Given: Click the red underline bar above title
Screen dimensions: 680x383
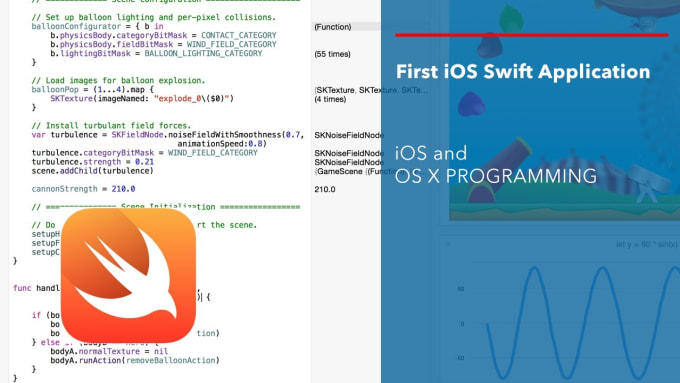Looking at the screenshot, I should click(531, 35).
